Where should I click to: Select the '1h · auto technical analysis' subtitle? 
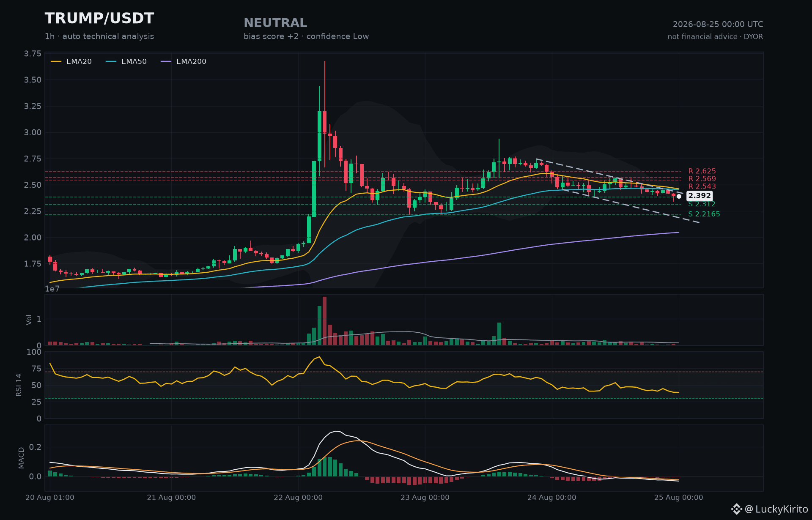tap(99, 36)
